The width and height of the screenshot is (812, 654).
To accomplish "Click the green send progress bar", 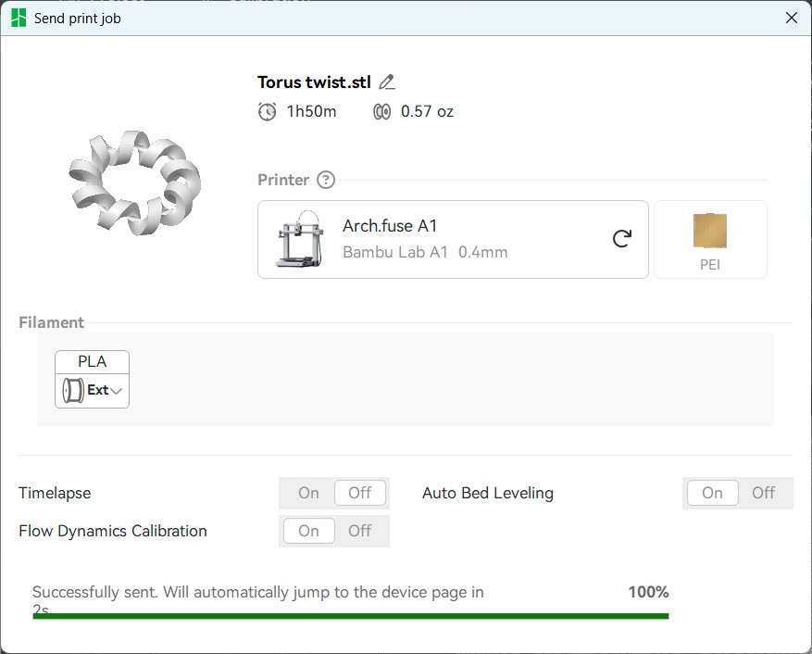I will pos(351,616).
